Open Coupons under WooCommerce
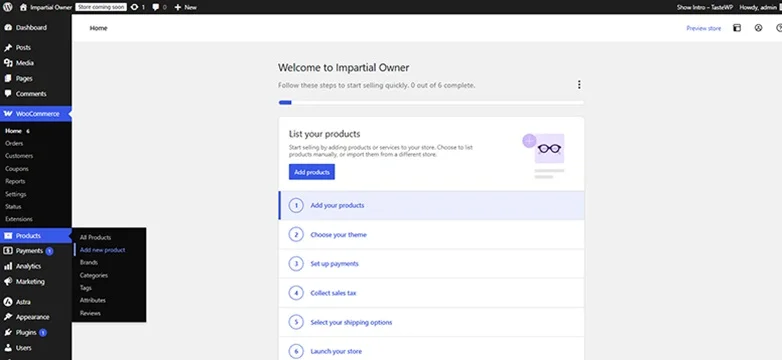 (16, 169)
